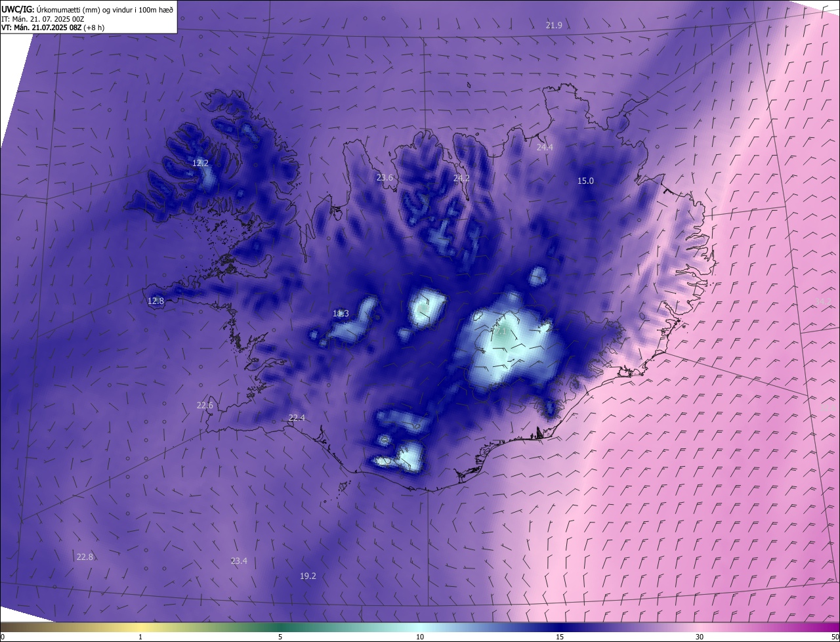The width and height of the screenshot is (840, 642).
Task: Click the 23.4 value label
Action: [239, 561]
